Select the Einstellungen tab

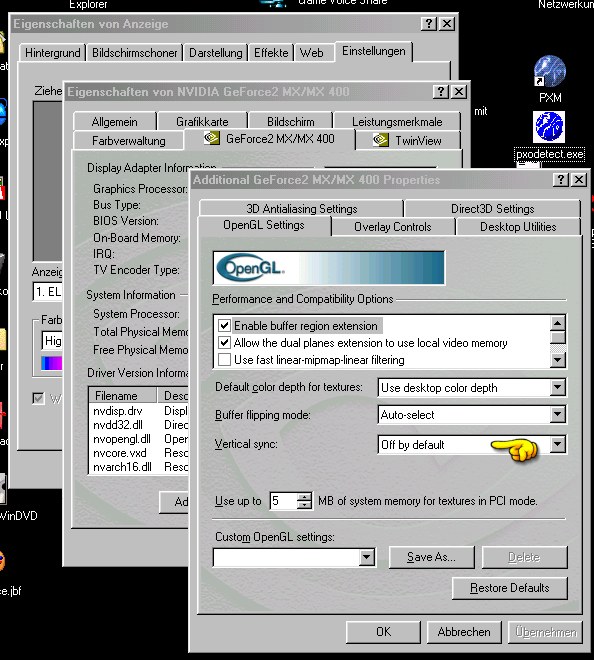tap(373, 51)
